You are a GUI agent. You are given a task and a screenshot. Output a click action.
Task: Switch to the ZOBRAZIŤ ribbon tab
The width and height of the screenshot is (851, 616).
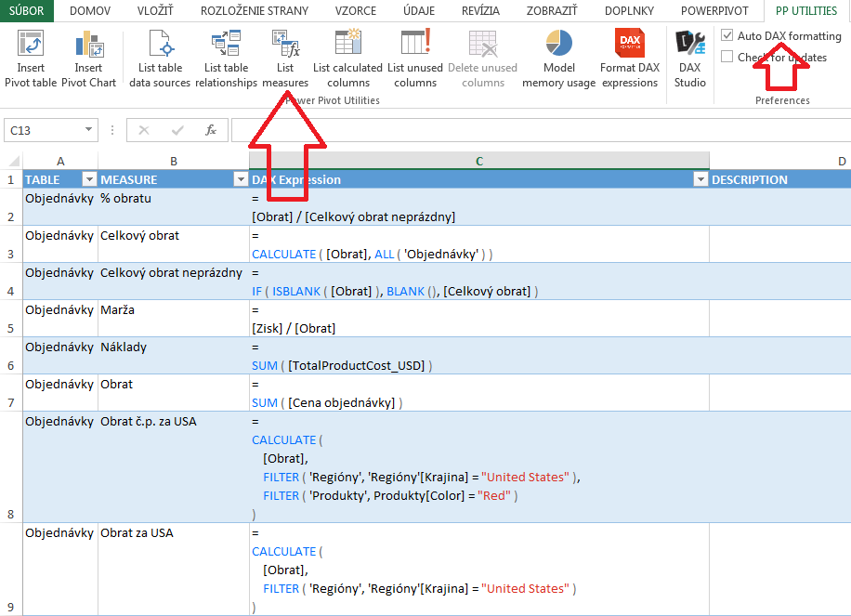[x=552, y=11]
